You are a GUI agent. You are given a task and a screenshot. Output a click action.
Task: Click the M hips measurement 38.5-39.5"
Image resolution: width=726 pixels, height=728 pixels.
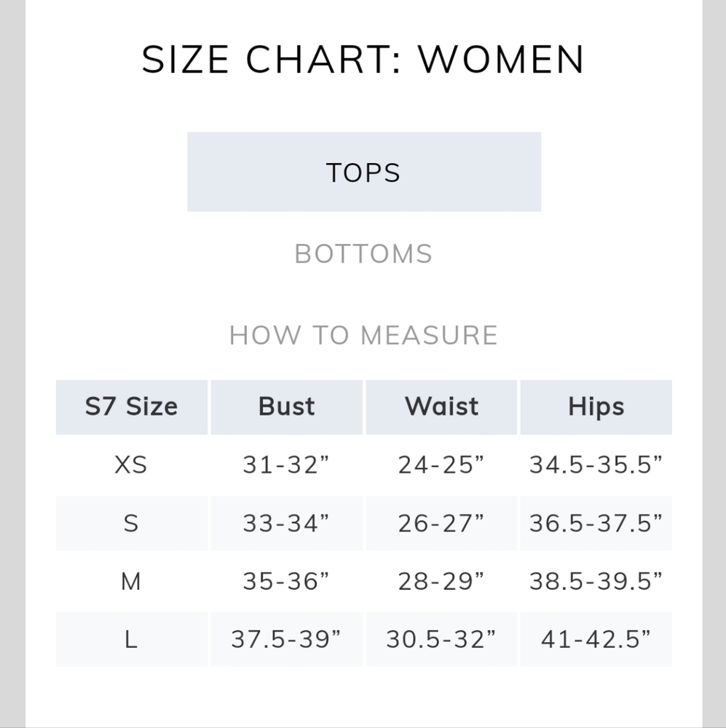coord(596,581)
